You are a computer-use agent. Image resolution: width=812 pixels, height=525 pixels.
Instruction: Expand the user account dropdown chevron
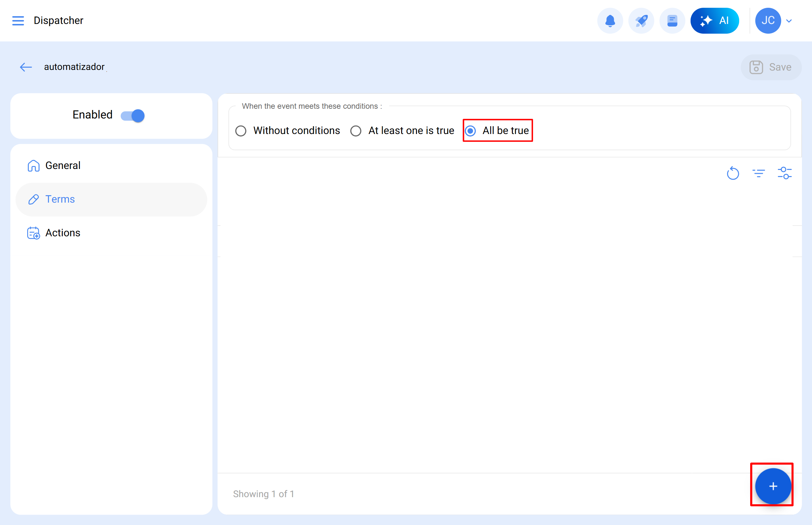[x=789, y=21]
